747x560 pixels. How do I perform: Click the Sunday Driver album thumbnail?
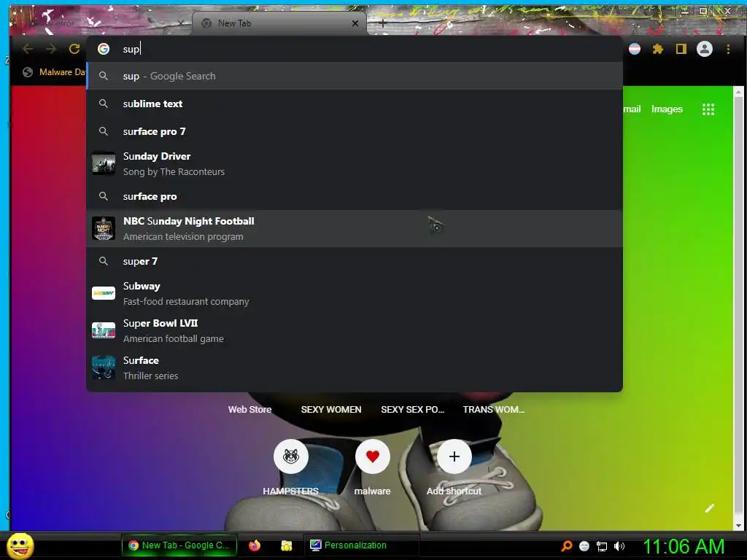[x=104, y=163]
